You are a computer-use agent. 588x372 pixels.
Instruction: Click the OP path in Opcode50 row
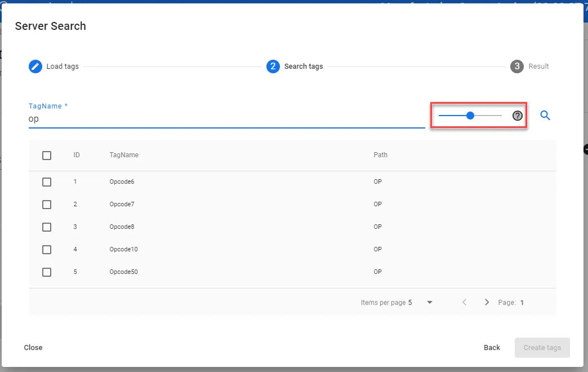[x=377, y=272]
